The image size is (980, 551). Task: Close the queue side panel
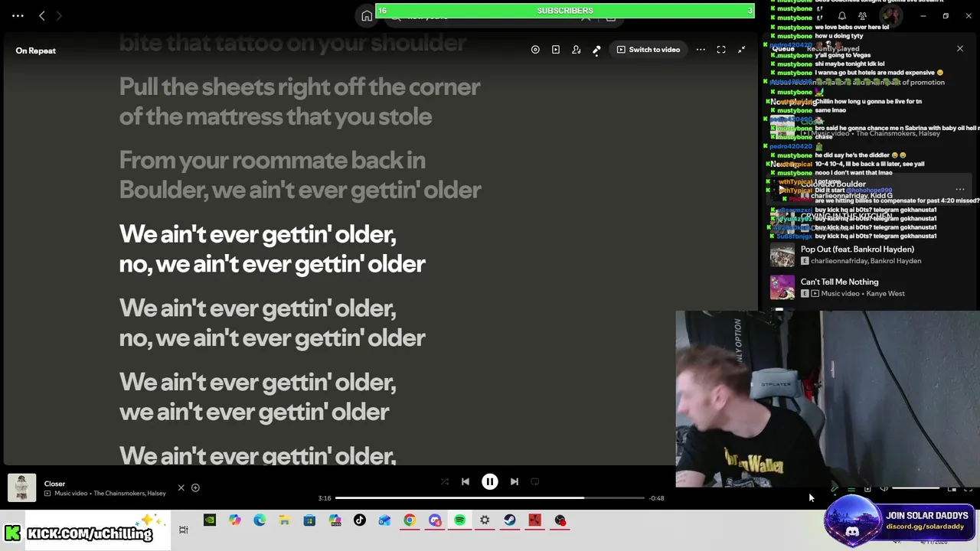coord(960,49)
